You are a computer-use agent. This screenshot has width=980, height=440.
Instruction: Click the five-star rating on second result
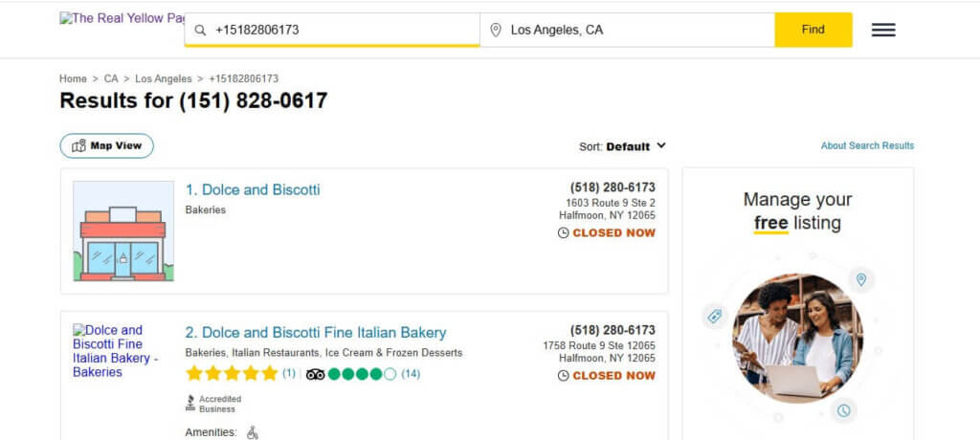[x=232, y=374]
